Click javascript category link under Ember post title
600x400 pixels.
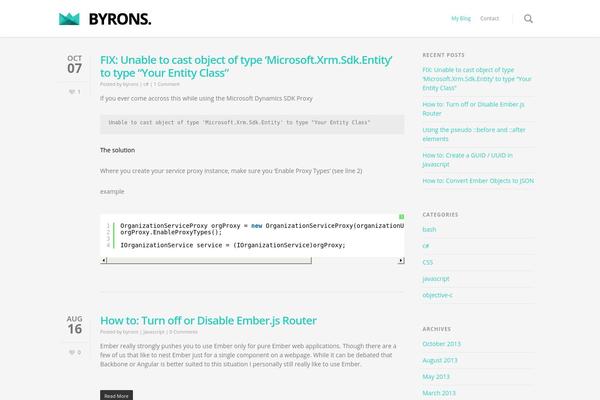pyautogui.click(x=153, y=332)
